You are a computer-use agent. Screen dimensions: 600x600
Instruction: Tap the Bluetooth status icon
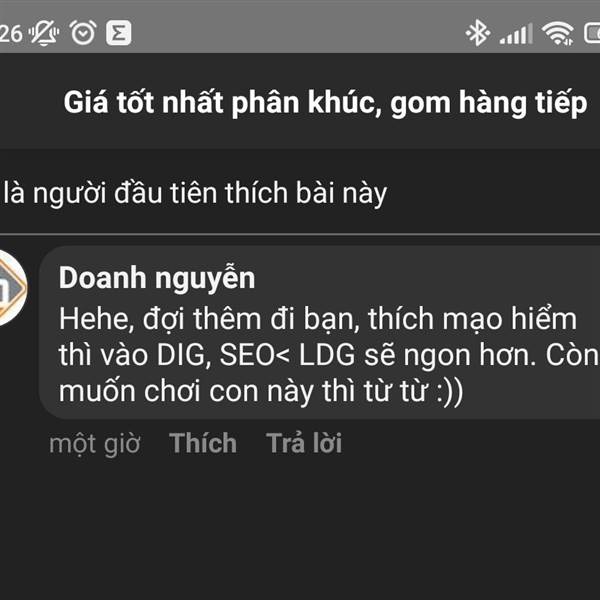pyautogui.click(x=478, y=33)
